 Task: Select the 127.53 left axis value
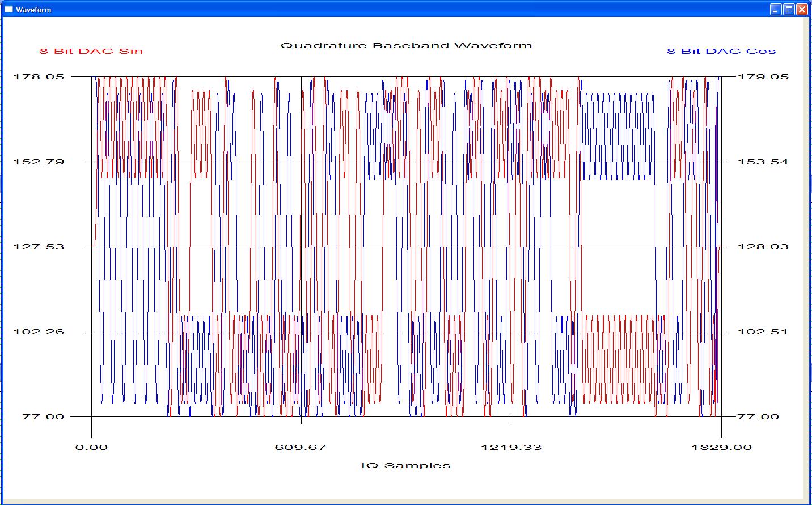[x=39, y=247]
